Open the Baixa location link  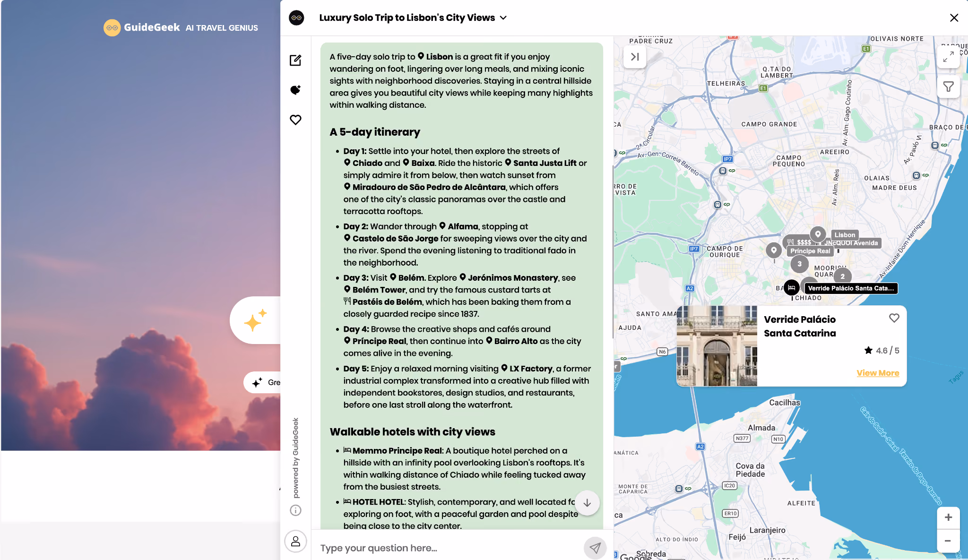(418, 163)
